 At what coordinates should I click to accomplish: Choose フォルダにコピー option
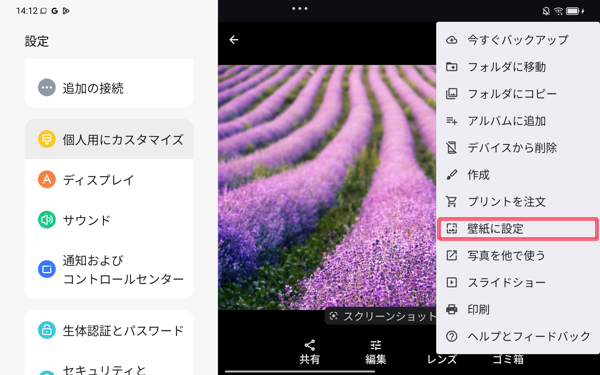click(518, 94)
